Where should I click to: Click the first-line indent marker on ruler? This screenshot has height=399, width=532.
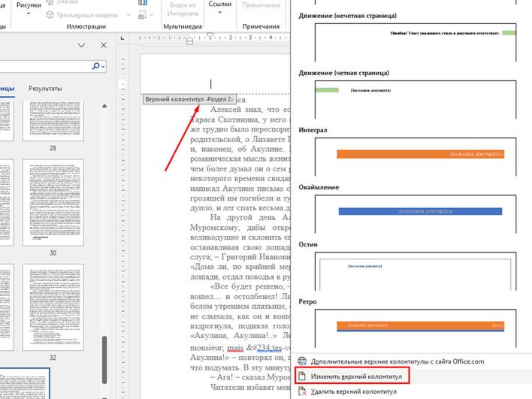point(210,35)
